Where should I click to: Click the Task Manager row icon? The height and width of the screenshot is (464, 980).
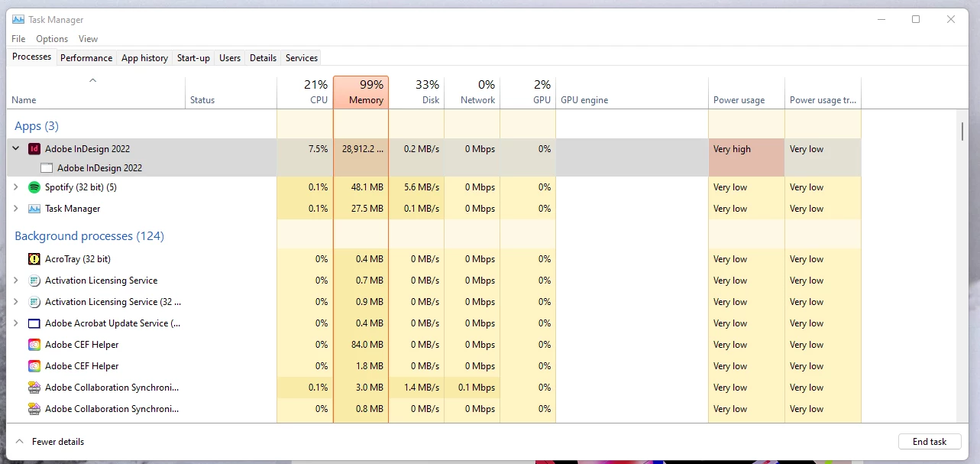pos(34,209)
